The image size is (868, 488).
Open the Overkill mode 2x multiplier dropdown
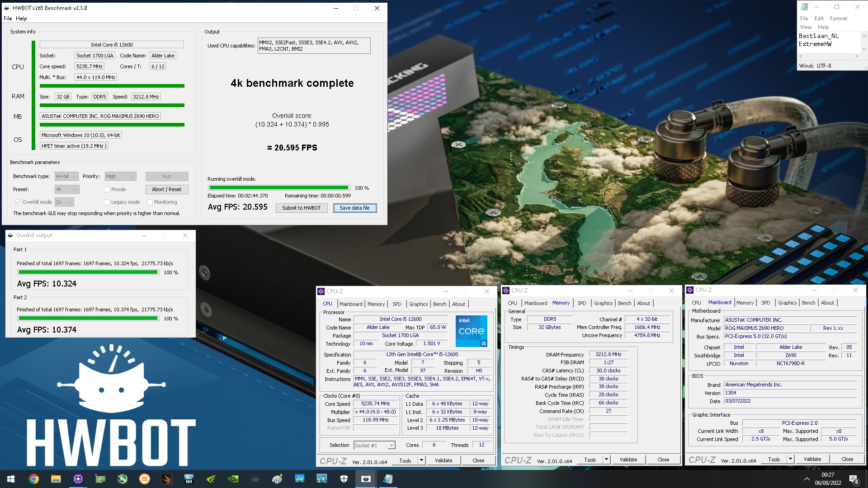pos(64,202)
